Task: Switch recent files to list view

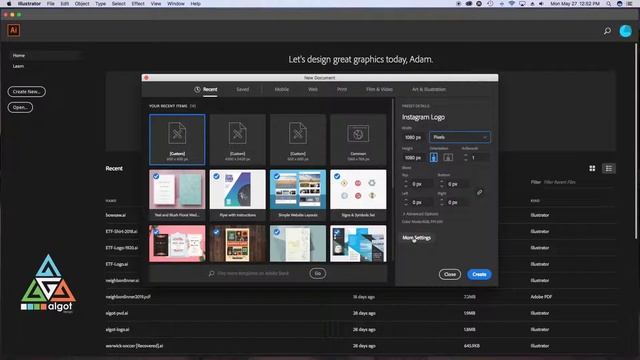Action: [x=609, y=168]
